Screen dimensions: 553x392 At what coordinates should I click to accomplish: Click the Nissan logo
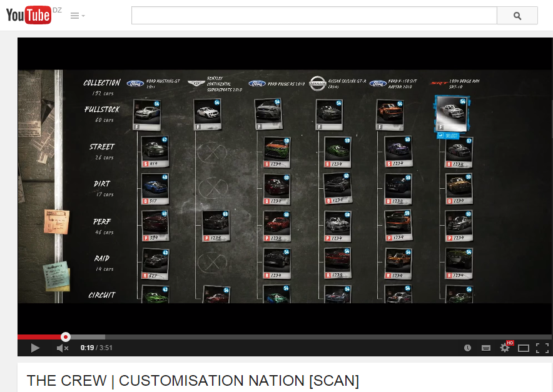(x=317, y=84)
